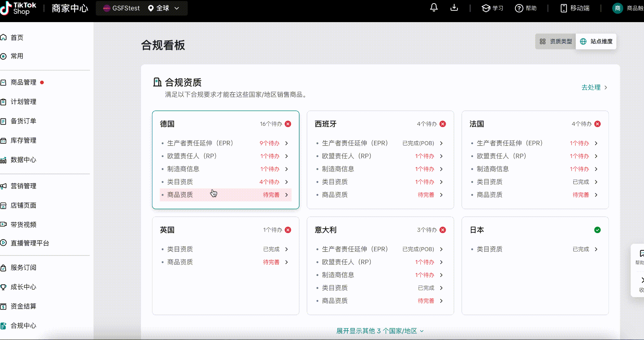The height and width of the screenshot is (340, 644).
Task: Go to 数据中心 sidebar item
Action: click(x=23, y=160)
